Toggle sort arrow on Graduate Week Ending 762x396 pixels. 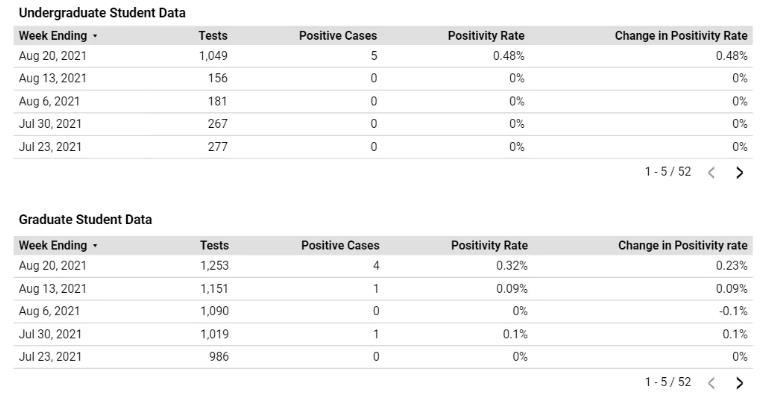[x=95, y=246]
